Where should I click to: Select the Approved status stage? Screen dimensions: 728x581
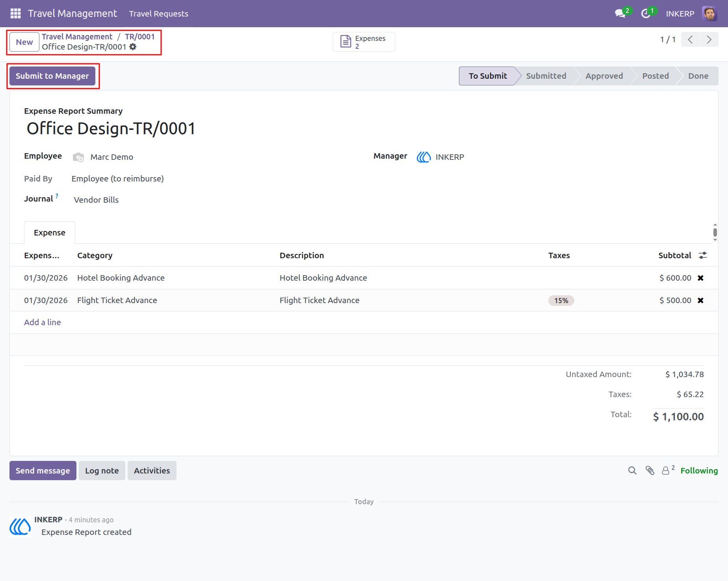click(604, 76)
